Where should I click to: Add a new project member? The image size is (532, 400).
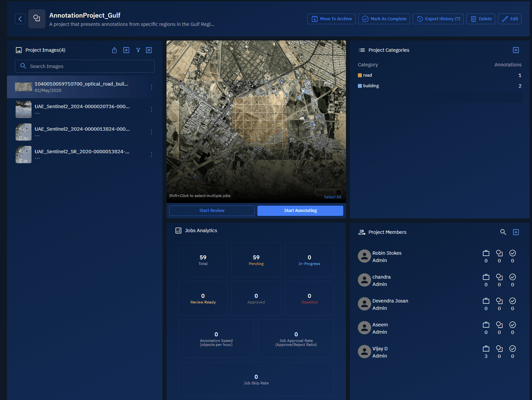click(x=516, y=232)
